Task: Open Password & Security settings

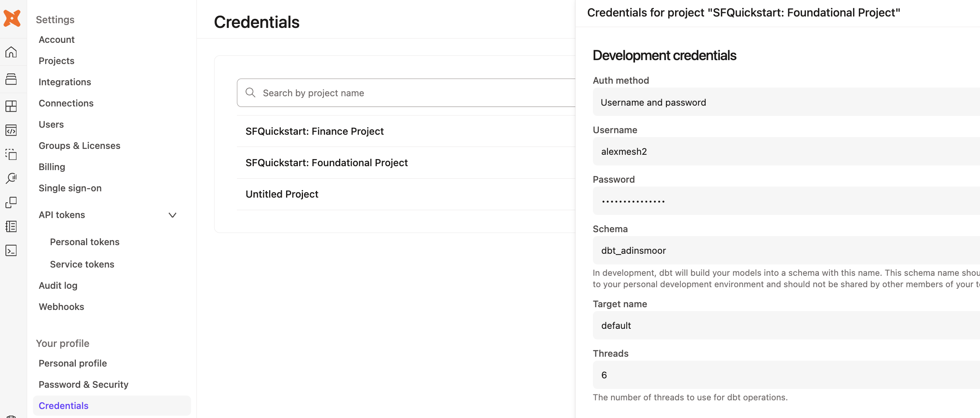Action: pos(83,385)
